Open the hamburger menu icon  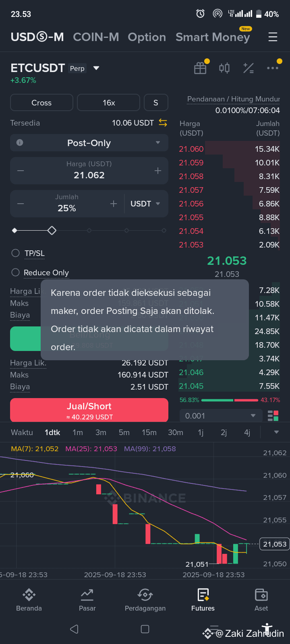[x=273, y=37]
